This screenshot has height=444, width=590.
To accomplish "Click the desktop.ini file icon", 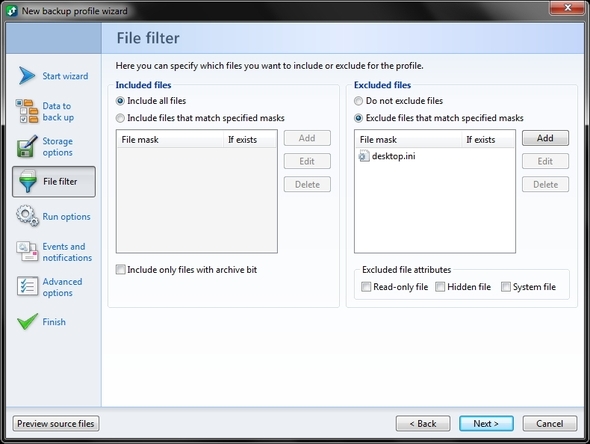I will (364, 156).
